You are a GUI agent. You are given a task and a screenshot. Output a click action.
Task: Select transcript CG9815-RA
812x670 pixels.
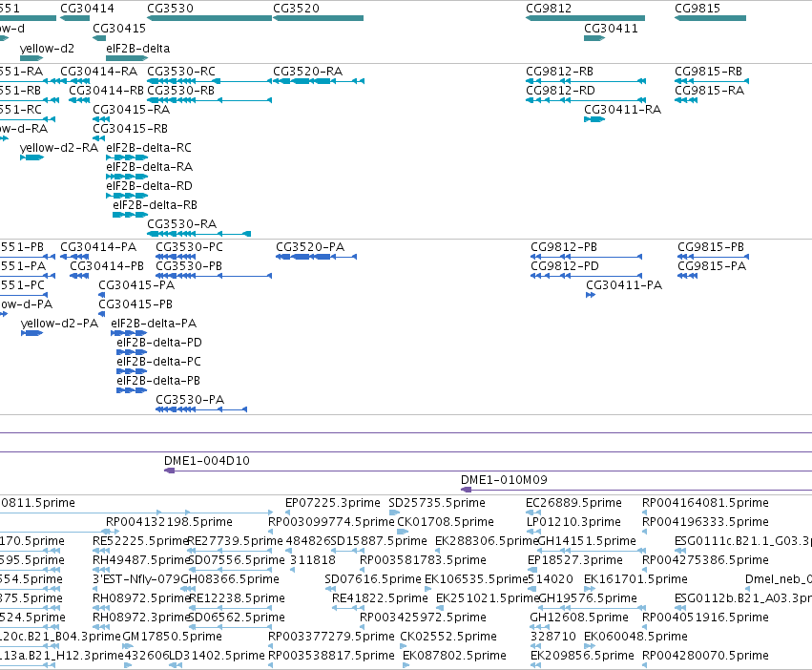click(709, 91)
